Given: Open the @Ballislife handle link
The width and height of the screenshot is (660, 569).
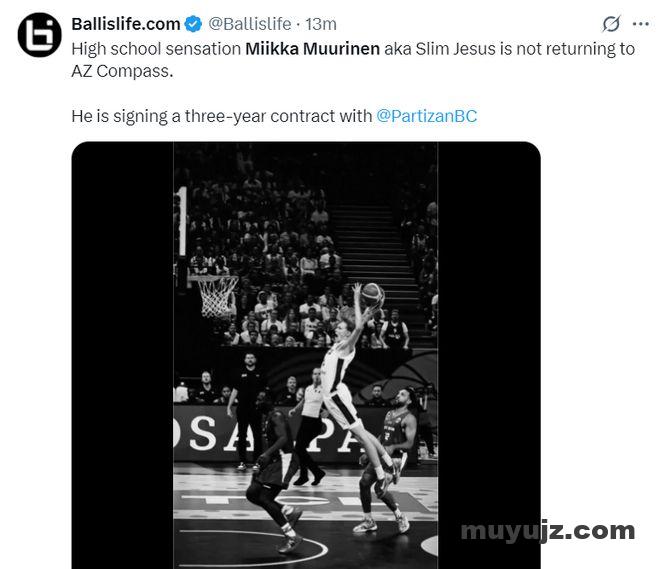Looking at the screenshot, I should click(x=250, y=24).
